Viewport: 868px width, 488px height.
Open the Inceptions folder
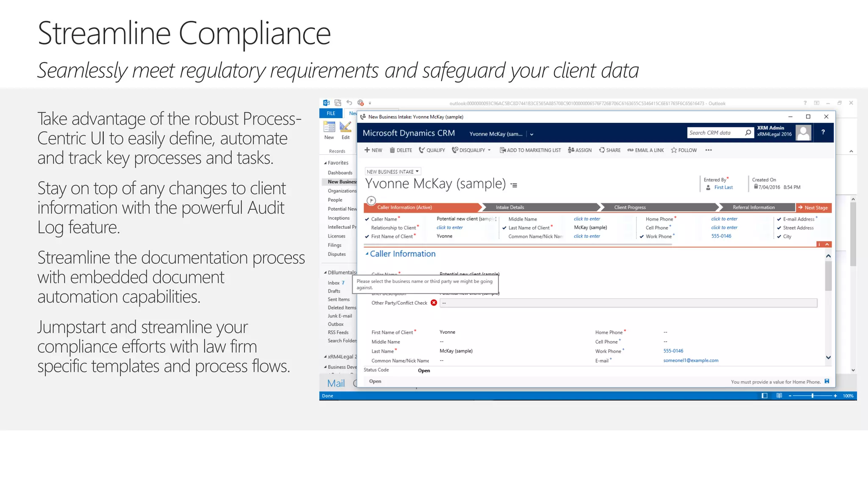(339, 218)
